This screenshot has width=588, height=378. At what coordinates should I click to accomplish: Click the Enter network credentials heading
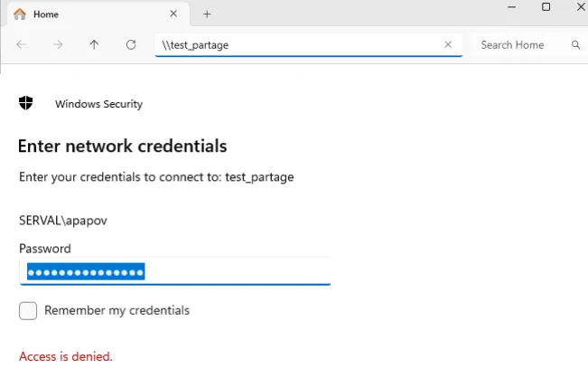122,146
